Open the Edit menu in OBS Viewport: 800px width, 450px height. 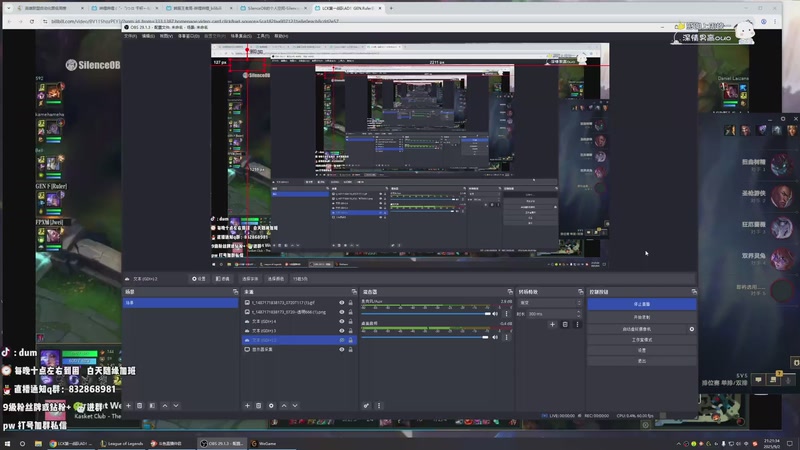[148, 36]
